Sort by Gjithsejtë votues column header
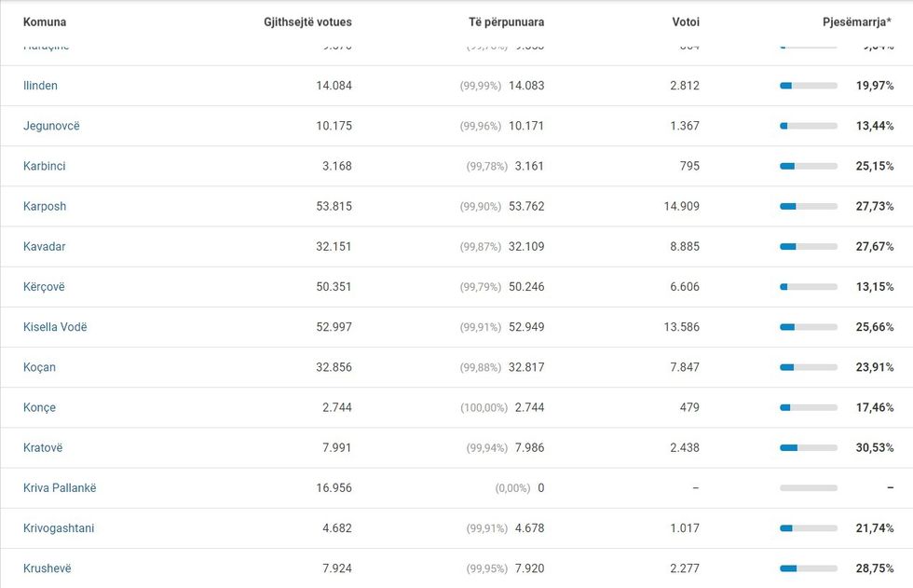Viewport: 913px width, 588px height. [307, 21]
